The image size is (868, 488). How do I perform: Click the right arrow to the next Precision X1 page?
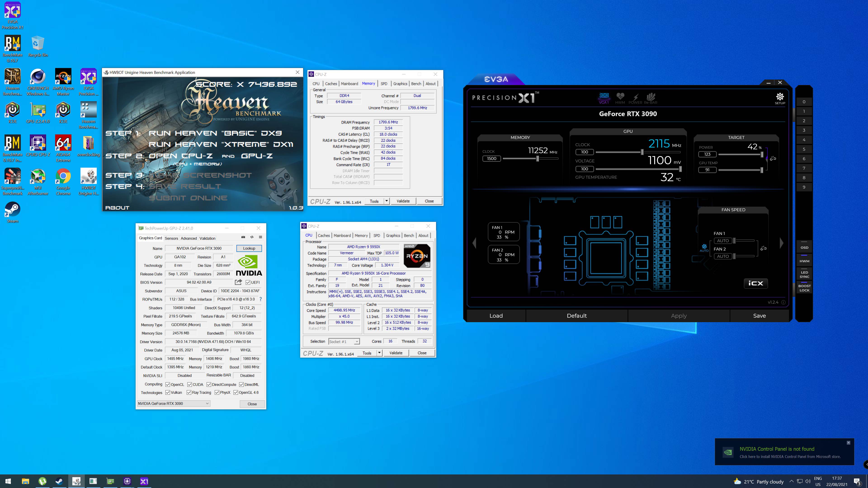click(x=782, y=243)
